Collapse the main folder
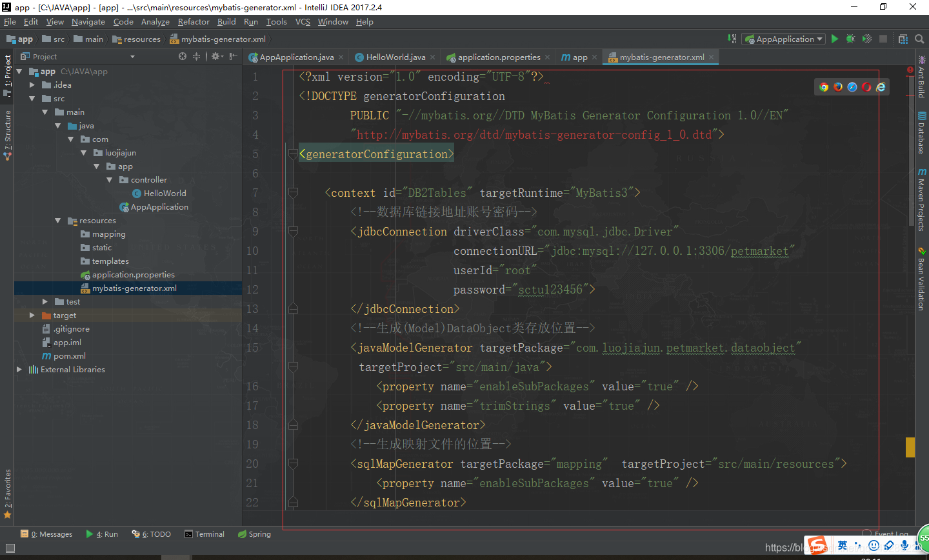The image size is (929, 560). [45, 112]
